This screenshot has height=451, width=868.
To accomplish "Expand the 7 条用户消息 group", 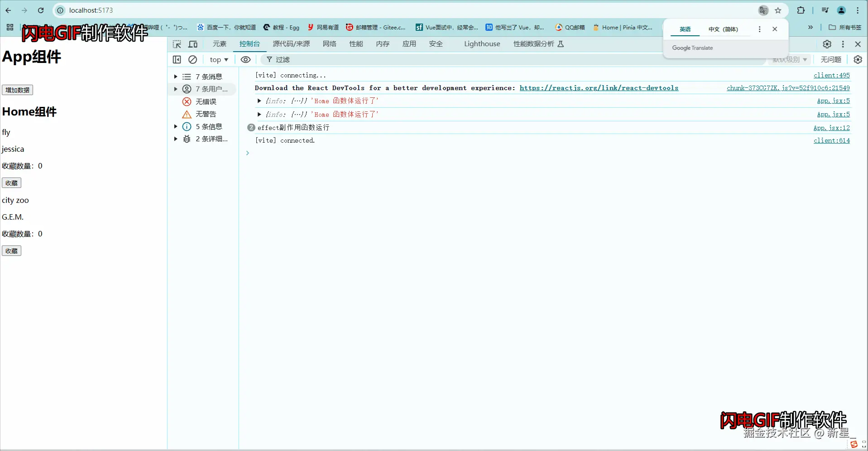I will pyautogui.click(x=176, y=89).
